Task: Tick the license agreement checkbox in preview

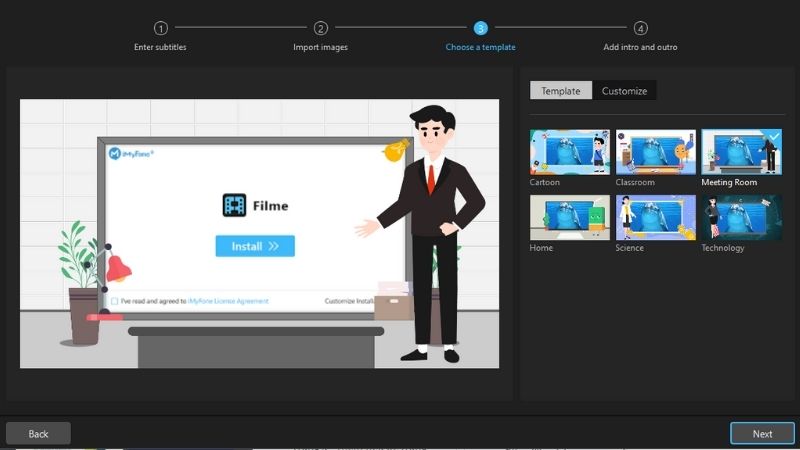Action: pyautogui.click(x=114, y=301)
